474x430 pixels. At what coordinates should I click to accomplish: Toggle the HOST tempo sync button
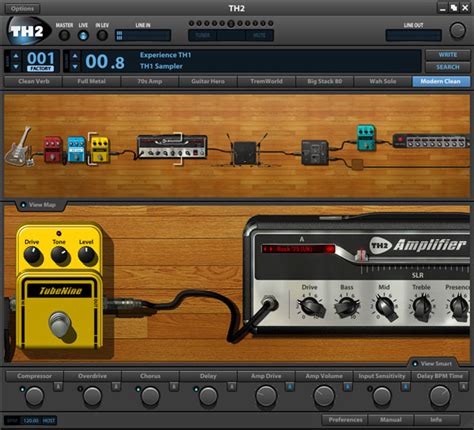pyautogui.click(x=48, y=421)
